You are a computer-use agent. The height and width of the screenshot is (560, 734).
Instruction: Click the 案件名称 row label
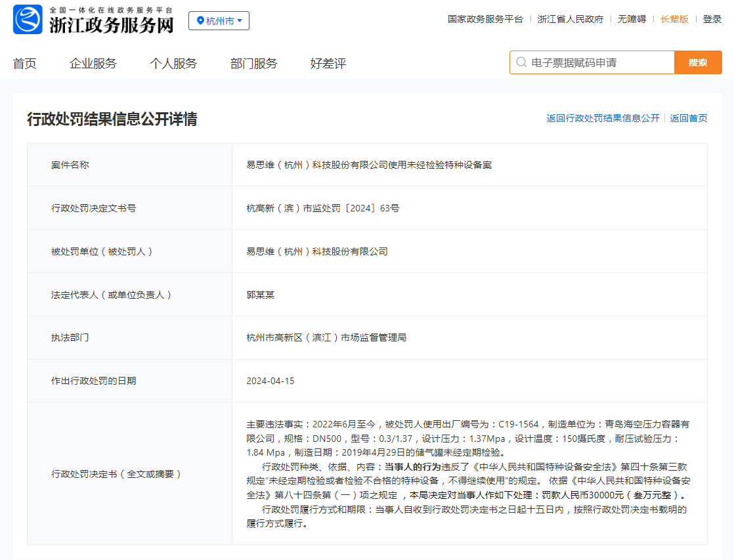point(70,165)
